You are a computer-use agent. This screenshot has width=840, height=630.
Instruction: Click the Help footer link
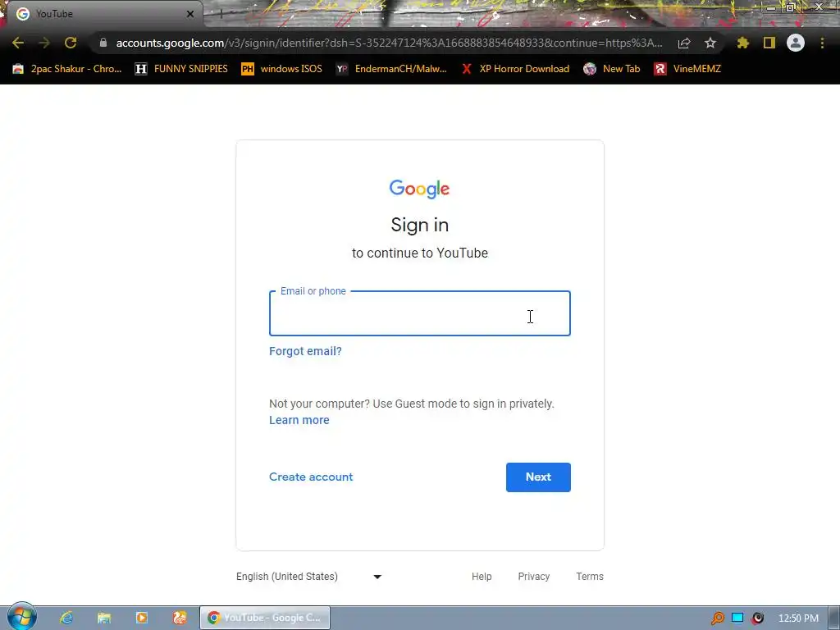[x=482, y=577]
